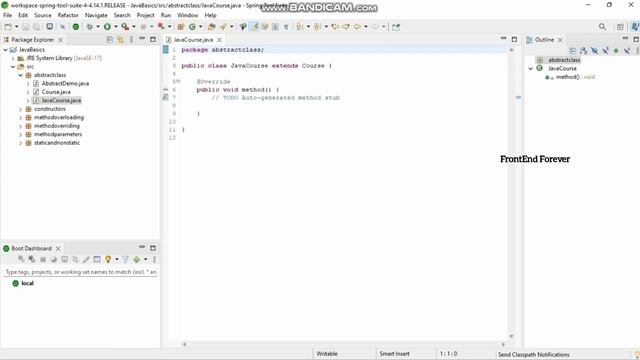The height and width of the screenshot is (360, 640).
Task: Toggle Hide Non-Public Members green dot in Outline
Action: (x=616, y=51)
